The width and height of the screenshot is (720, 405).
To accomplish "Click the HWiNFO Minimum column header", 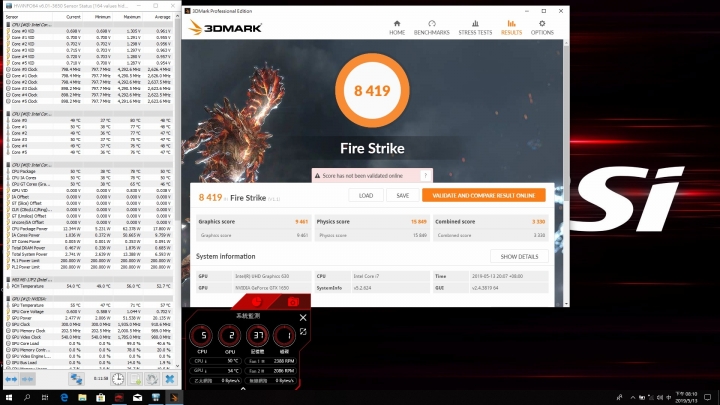I will click(97, 17).
